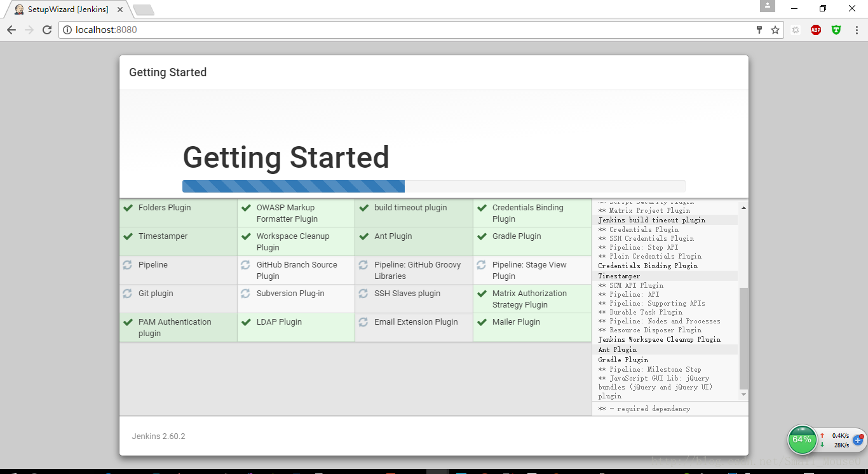Click the browser forward arrow
868x474 pixels.
tap(29, 30)
